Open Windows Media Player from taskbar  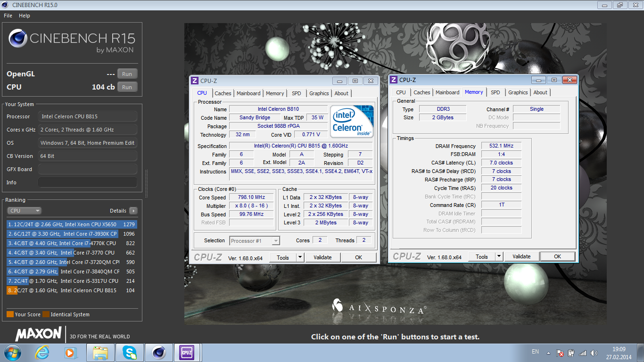tap(70, 353)
